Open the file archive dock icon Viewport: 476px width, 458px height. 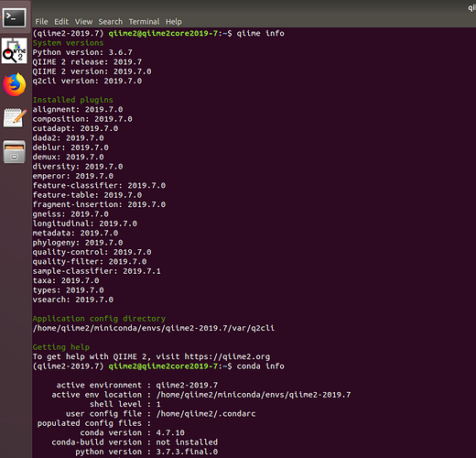tap(15, 151)
